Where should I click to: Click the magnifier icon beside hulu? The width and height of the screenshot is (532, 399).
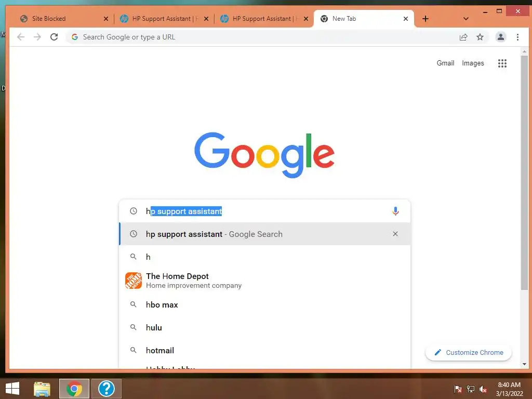pyautogui.click(x=134, y=327)
